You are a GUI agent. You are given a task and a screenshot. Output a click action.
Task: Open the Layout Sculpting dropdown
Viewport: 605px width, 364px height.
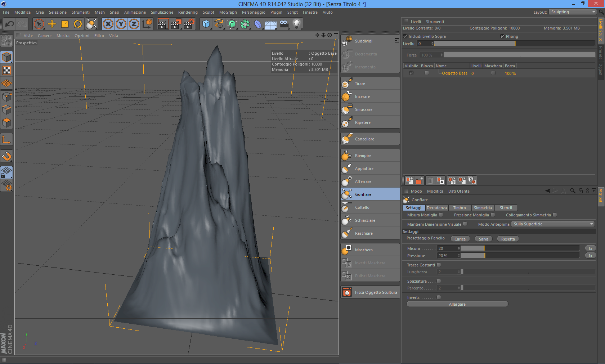(x=573, y=12)
